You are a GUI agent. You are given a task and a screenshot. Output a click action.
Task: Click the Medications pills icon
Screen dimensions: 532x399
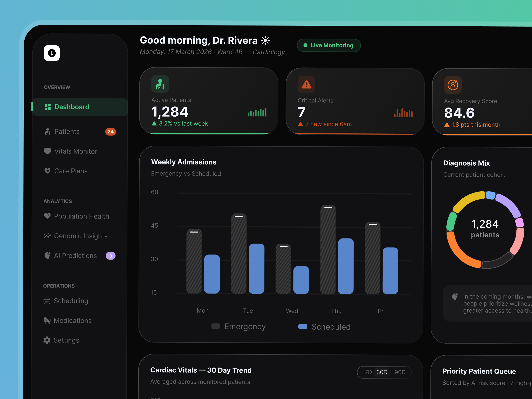47,320
